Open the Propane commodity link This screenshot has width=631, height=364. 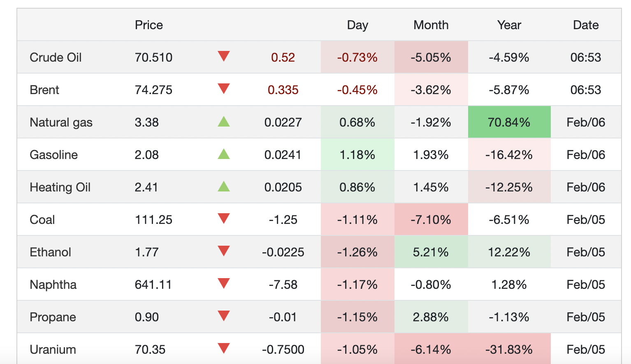[x=53, y=317]
